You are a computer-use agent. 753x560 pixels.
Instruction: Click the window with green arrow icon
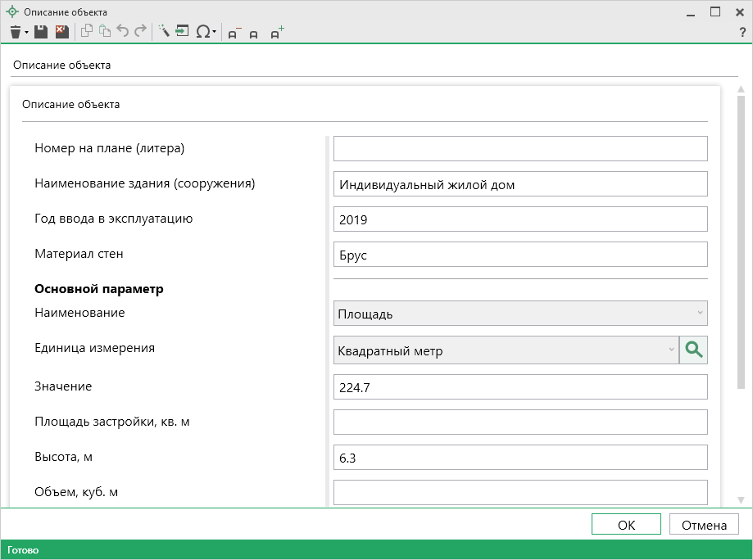point(182,32)
